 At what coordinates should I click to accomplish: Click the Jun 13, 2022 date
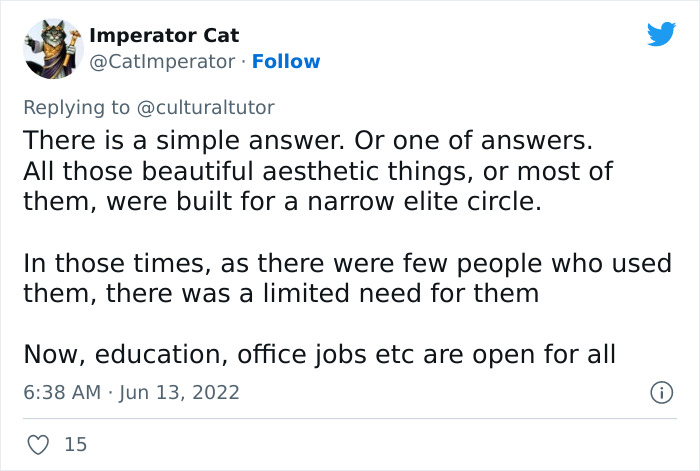click(181, 392)
